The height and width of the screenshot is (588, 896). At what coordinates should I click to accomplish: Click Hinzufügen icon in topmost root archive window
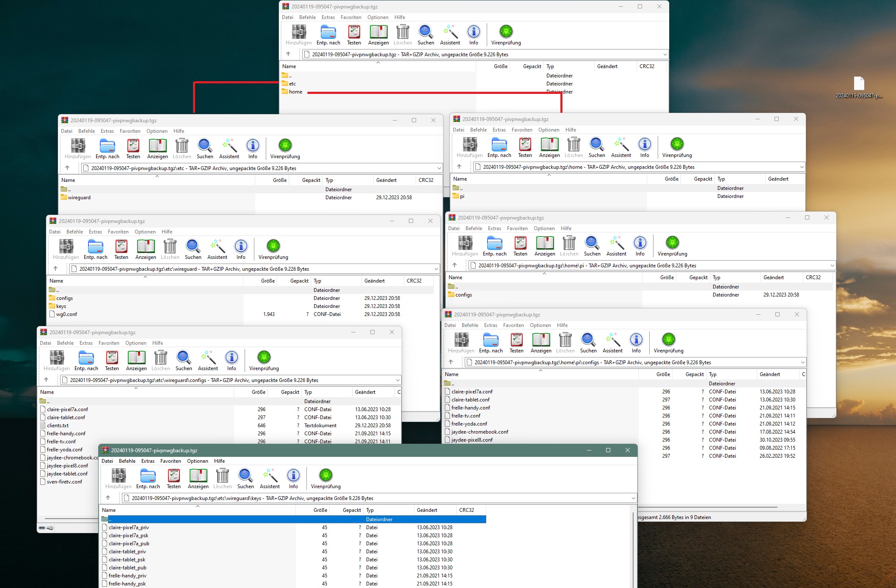[298, 32]
